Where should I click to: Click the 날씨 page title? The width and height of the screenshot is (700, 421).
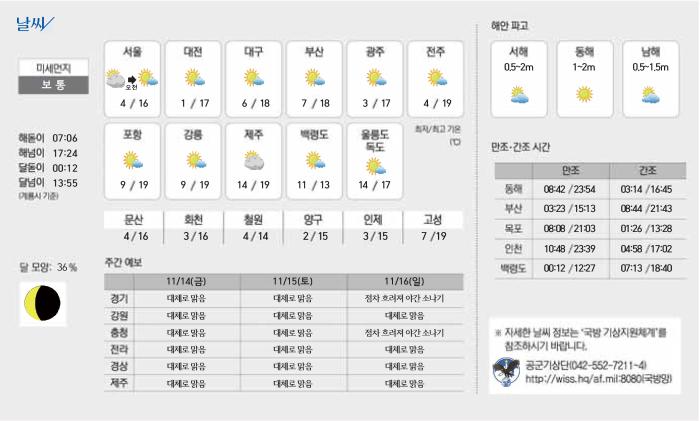point(34,23)
